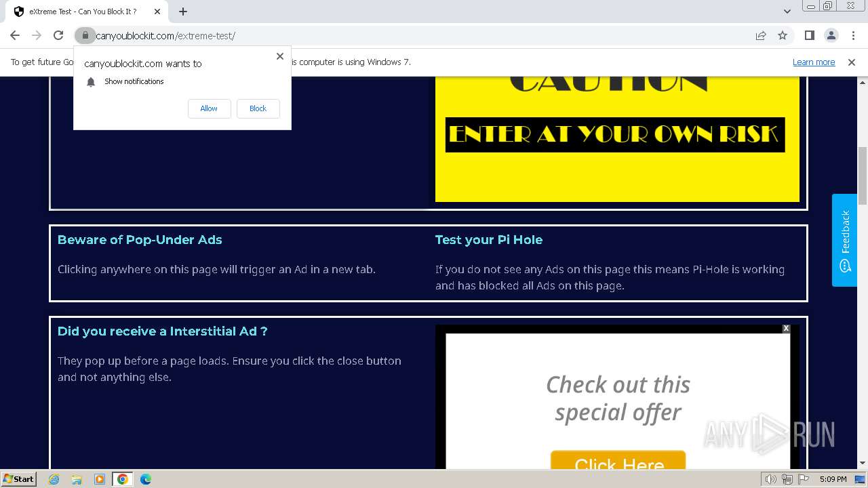Toggle the browser side panel
The height and width of the screenshot is (488, 868).
tap(809, 35)
